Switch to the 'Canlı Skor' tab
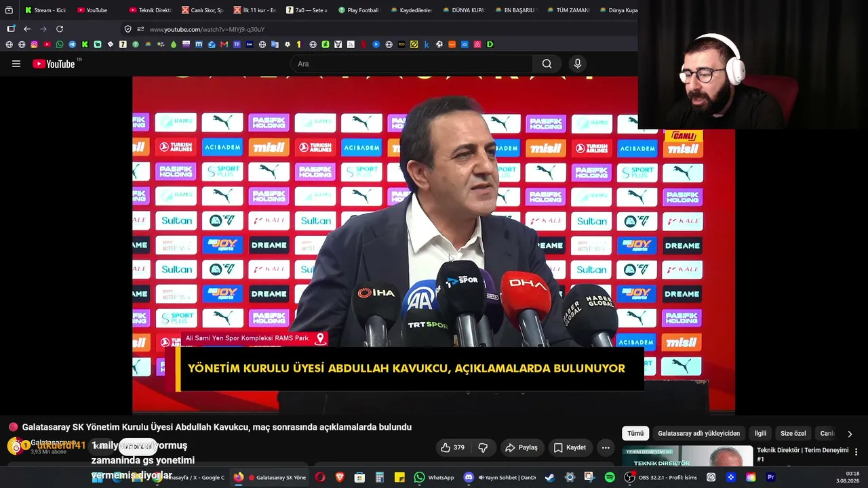 click(202, 10)
